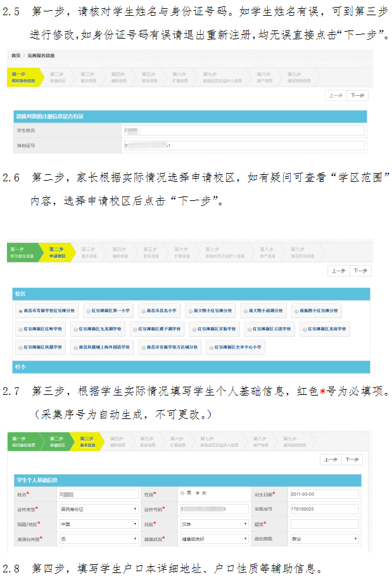Click the empty 籍贯 input field
This screenshot has width=392, height=580.
(324, 524)
